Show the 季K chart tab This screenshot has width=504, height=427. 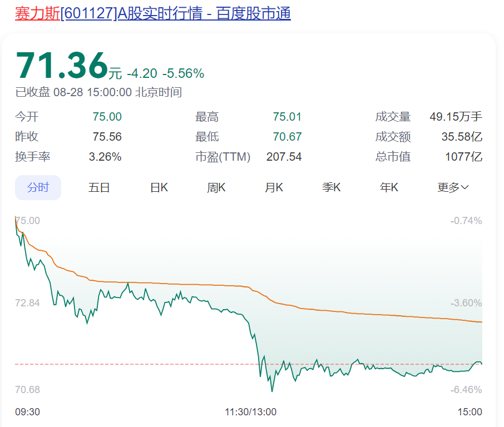[332, 187]
